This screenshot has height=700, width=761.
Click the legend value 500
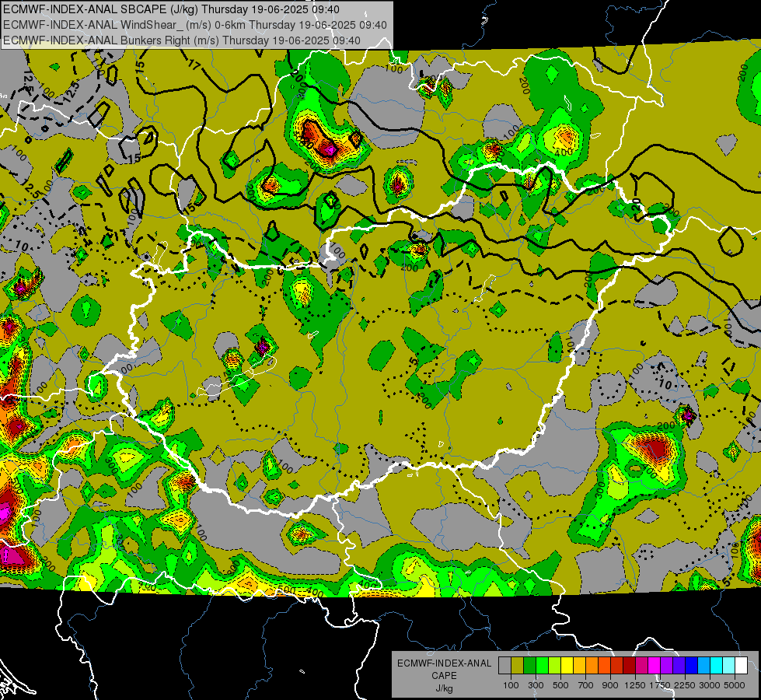[560, 685]
